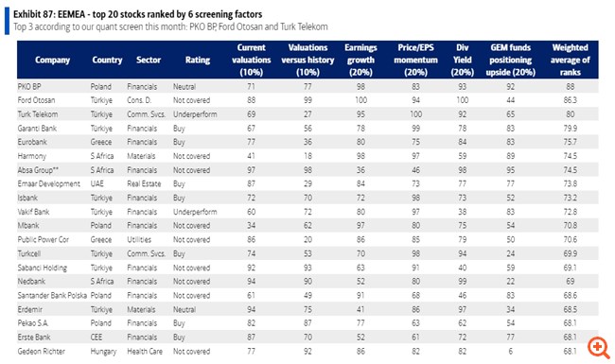Click the orange magnifier zoom icon

599,348
